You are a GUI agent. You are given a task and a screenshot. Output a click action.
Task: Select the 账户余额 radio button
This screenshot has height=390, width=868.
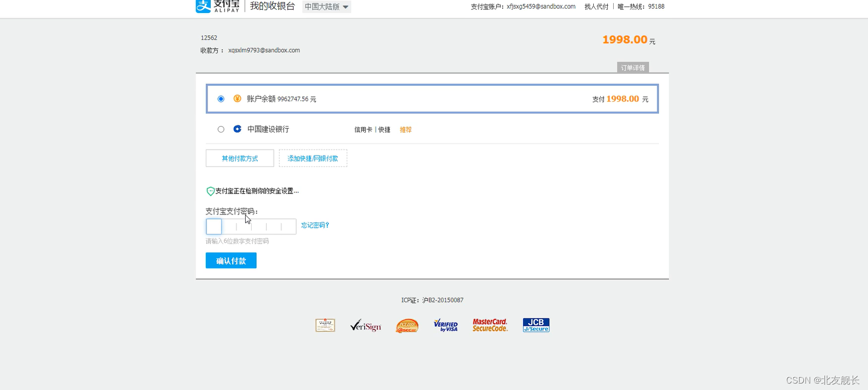(221, 99)
